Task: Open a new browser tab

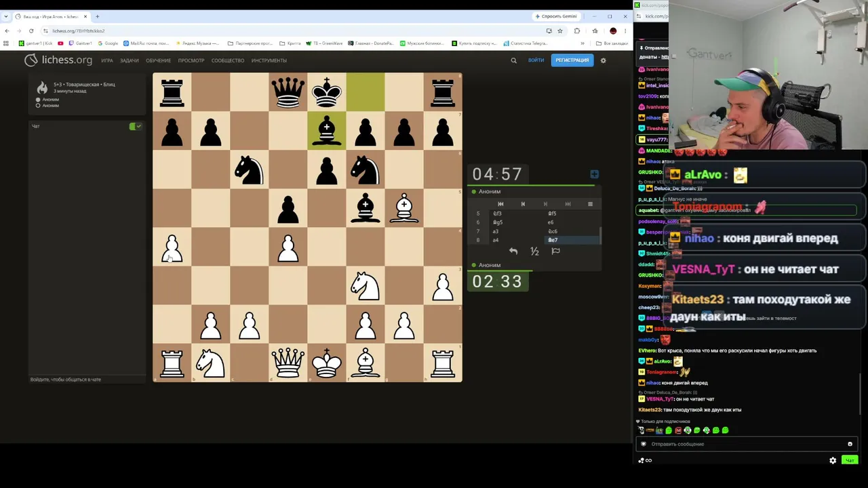Action: [97, 16]
